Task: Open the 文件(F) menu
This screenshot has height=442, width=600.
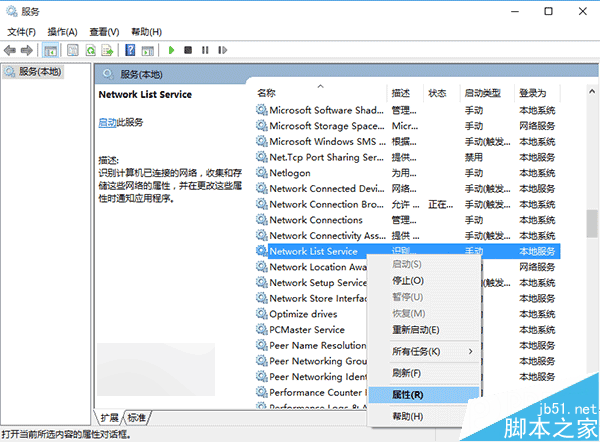Action: [x=22, y=32]
